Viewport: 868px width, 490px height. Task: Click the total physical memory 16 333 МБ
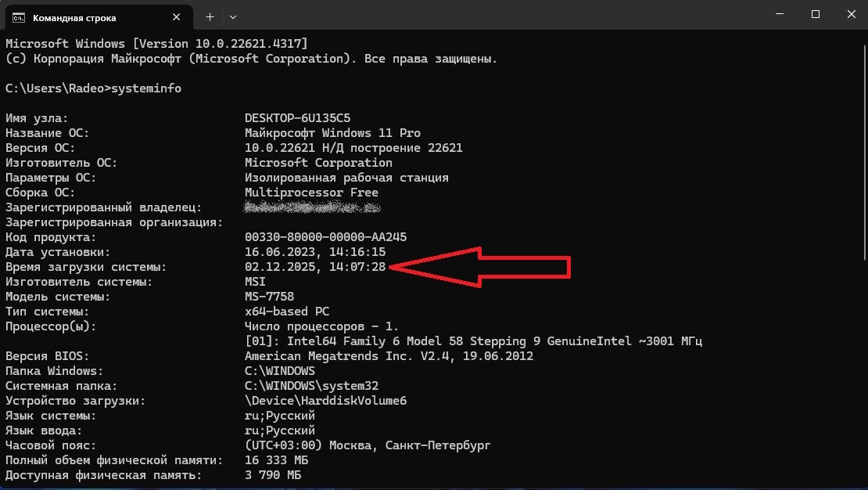[x=276, y=460]
